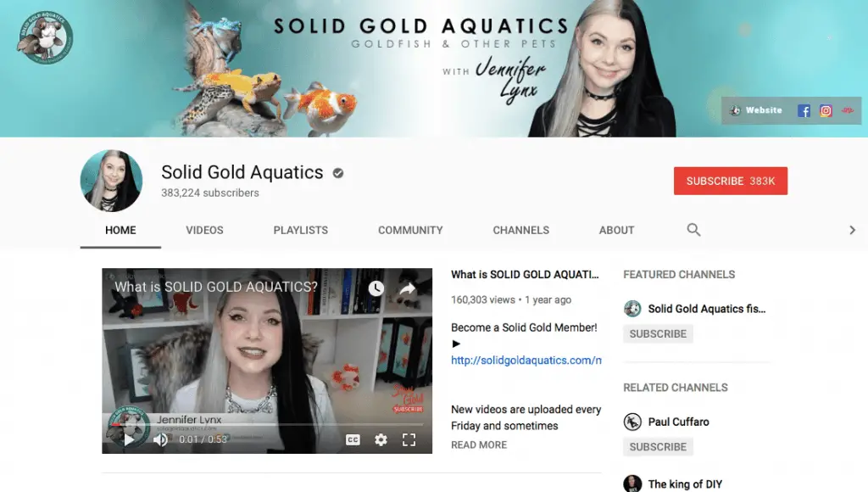The height and width of the screenshot is (492, 868).
Task: Enter fullscreen mode on video
Action: [409, 440]
